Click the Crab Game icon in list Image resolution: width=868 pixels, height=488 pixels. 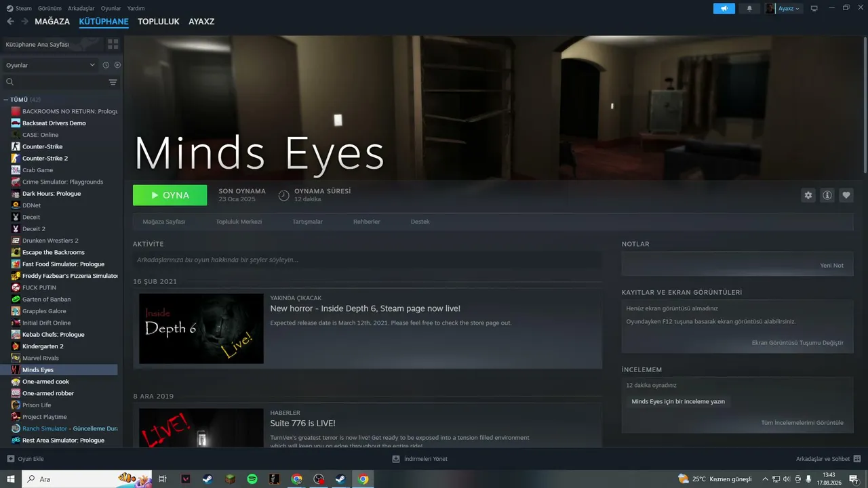point(16,170)
